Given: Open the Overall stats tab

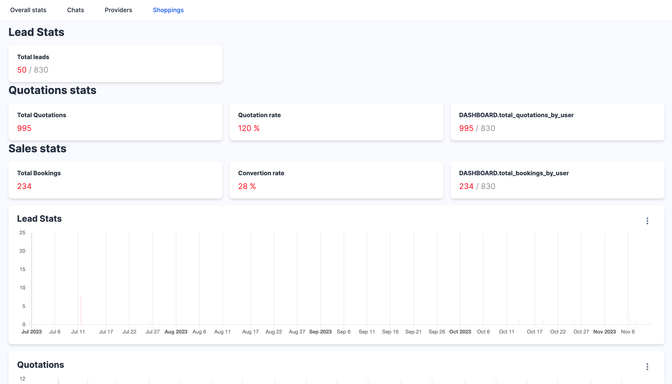Looking at the screenshot, I should [28, 10].
